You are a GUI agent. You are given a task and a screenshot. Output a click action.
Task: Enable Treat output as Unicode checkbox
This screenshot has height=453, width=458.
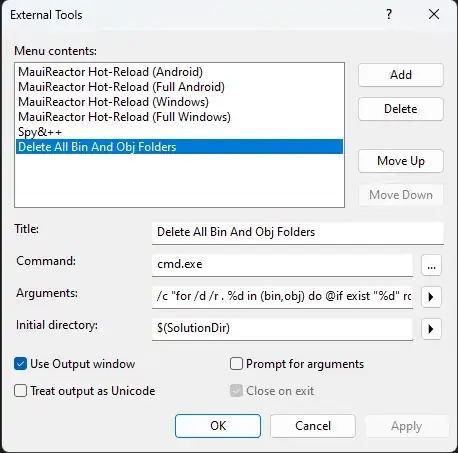tap(20, 390)
